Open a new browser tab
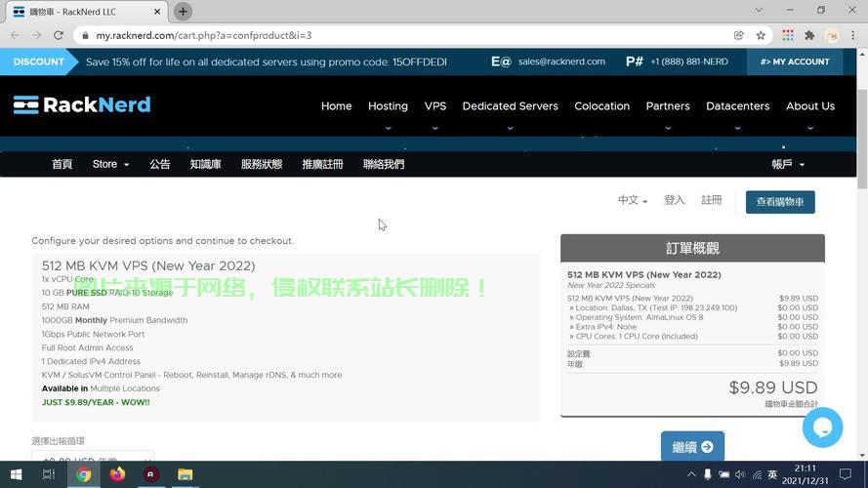 pos(183,11)
